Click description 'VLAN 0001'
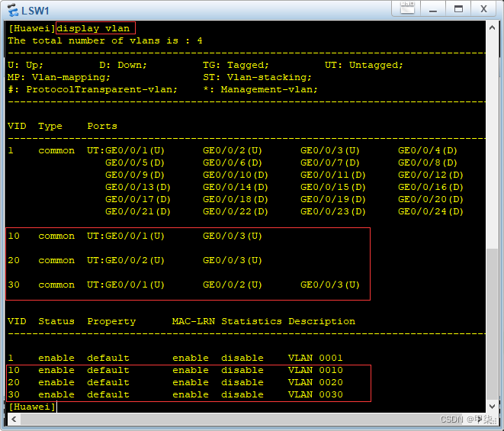Viewport: 504px width, 431px height. (x=316, y=358)
